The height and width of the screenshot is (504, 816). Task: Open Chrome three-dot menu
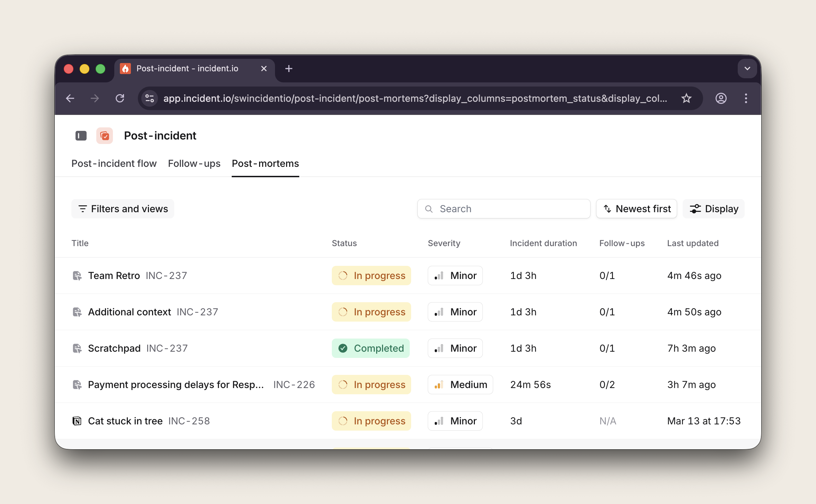pos(746,98)
